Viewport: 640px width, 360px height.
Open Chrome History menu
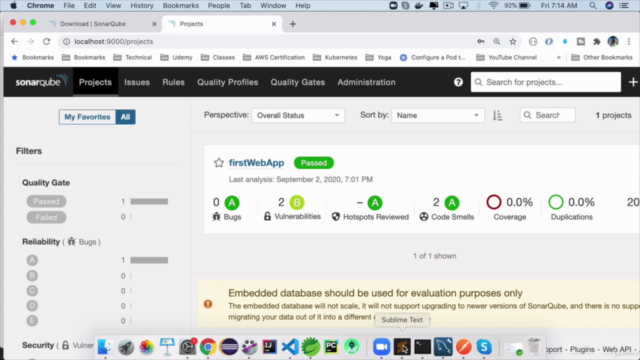[x=142, y=6]
